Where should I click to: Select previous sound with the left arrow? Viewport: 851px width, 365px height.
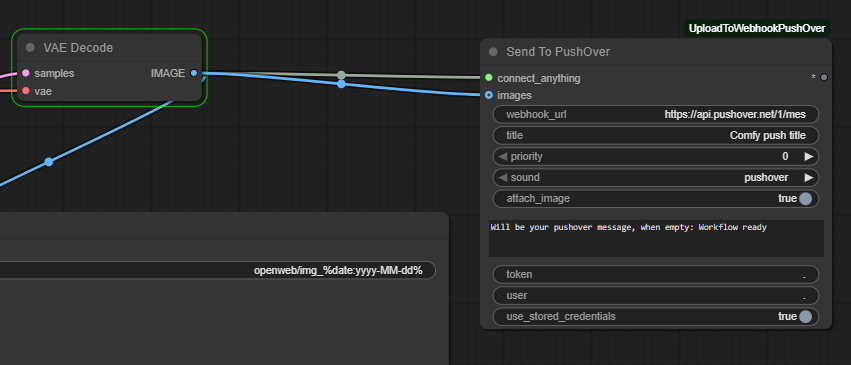click(x=502, y=177)
